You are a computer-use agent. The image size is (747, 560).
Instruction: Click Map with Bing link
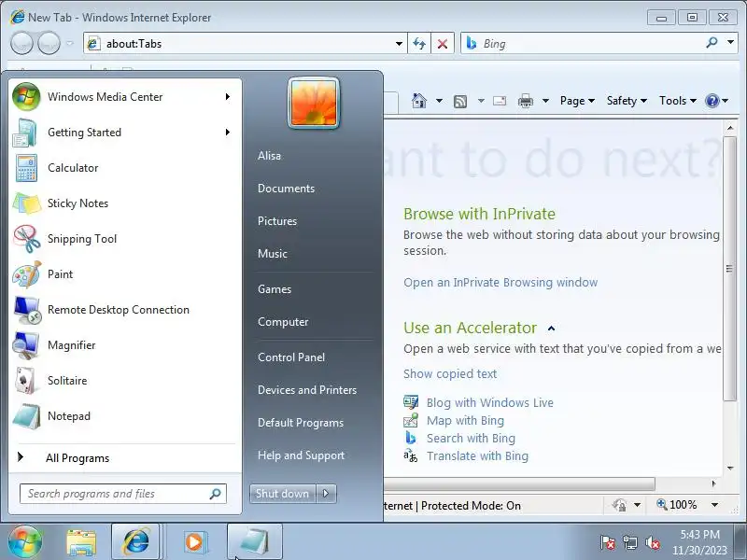(465, 421)
